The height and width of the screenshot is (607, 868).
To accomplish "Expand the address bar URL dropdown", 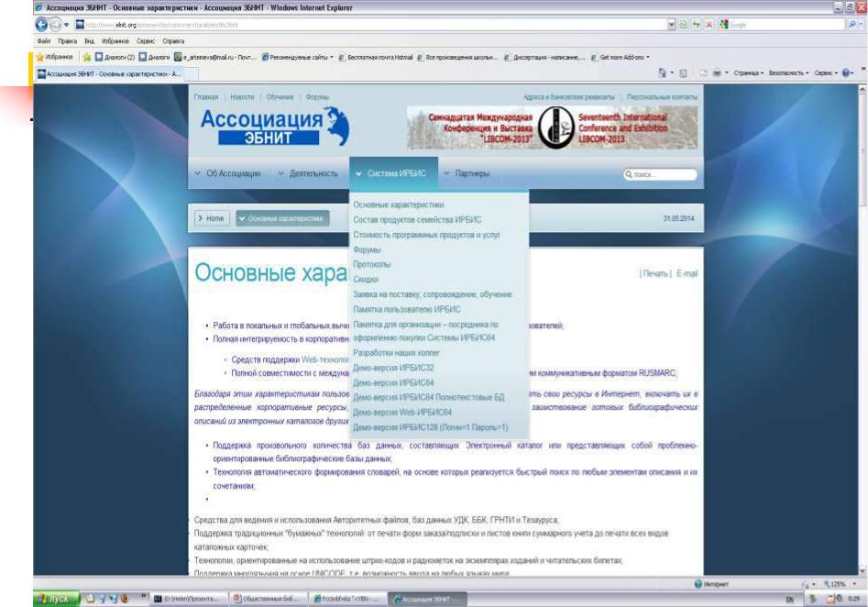I will (x=672, y=25).
